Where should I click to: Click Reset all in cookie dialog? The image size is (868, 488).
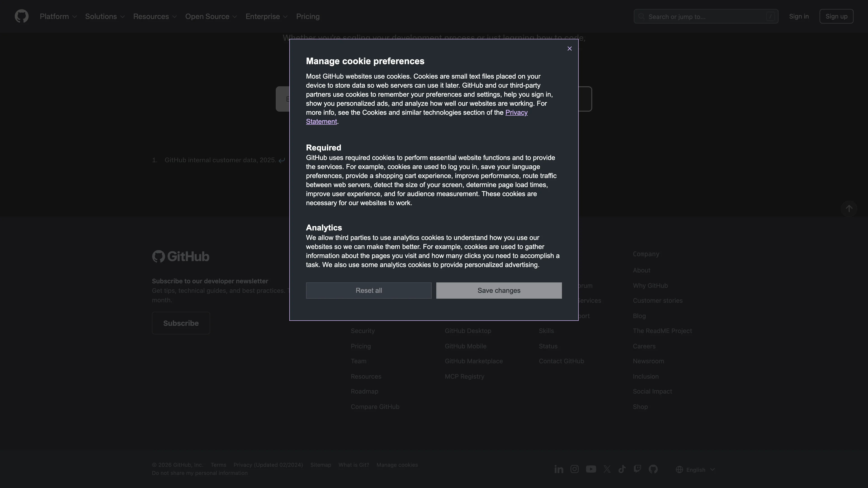[369, 291]
